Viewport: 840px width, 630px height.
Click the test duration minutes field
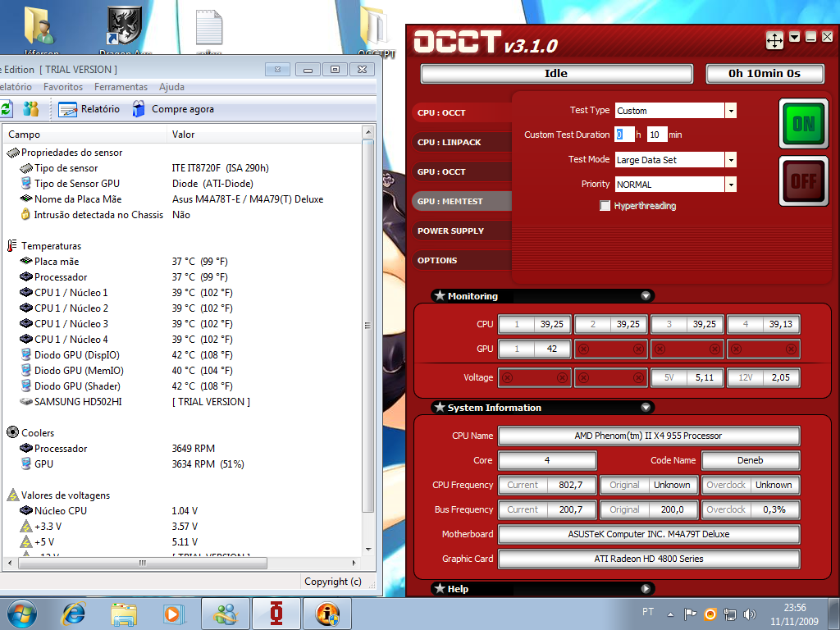pyautogui.click(x=656, y=135)
